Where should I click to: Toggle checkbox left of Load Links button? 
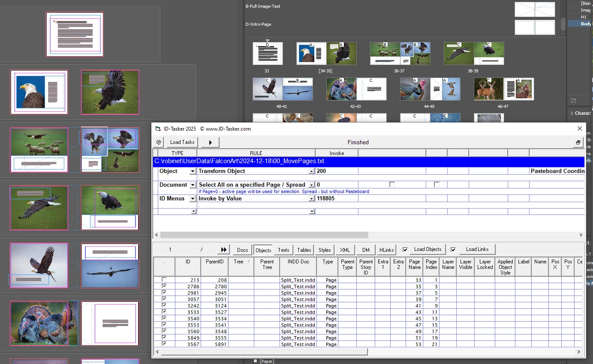click(x=453, y=250)
